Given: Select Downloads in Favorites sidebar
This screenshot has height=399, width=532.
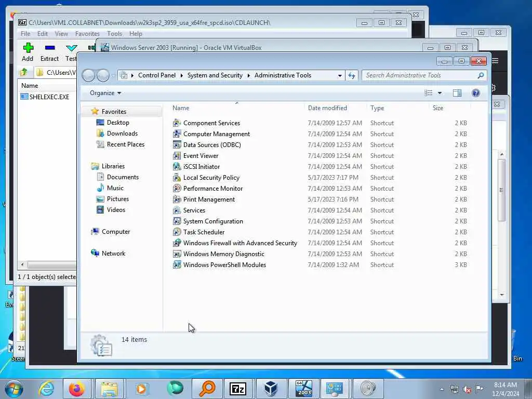Looking at the screenshot, I should click(122, 134).
